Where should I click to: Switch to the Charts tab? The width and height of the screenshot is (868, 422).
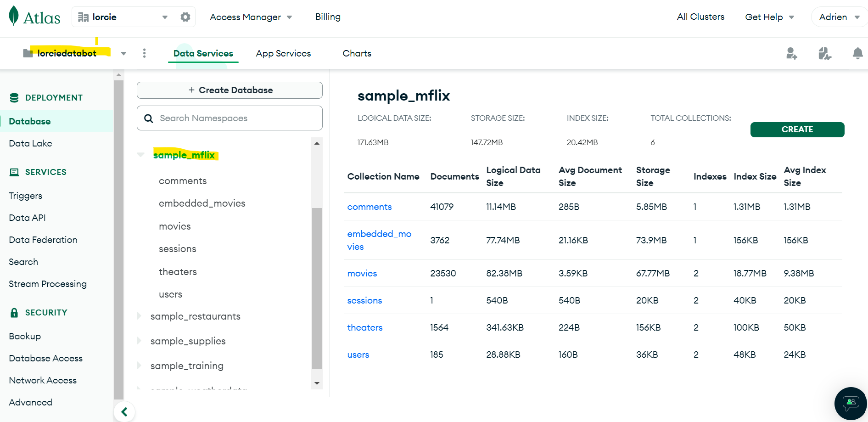coord(357,53)
